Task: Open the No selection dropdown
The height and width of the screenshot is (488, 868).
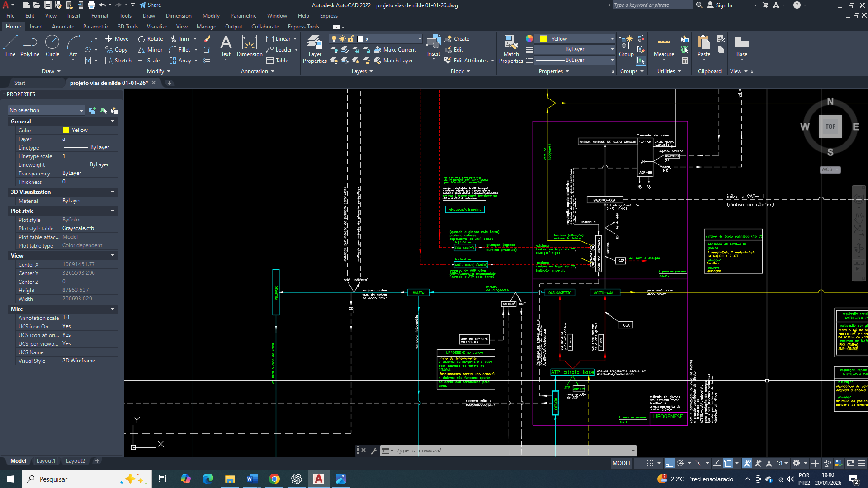Action: click(47, 110)
